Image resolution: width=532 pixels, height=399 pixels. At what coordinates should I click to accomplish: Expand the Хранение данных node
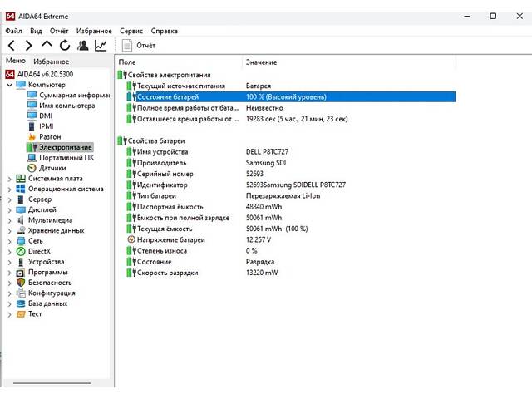9,231
